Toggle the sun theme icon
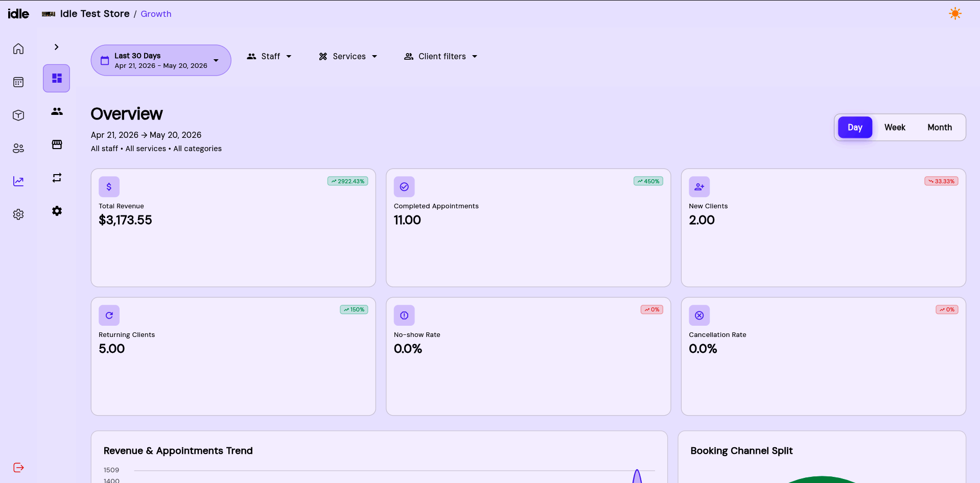This screenshot has width=980, height=483. [x=955, y=14]
